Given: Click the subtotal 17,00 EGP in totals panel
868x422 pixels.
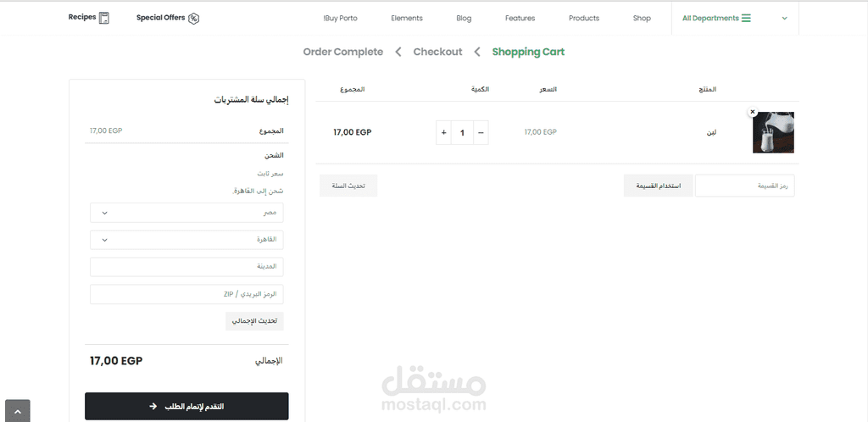Looking at the screenshot, I should (106, 131).
